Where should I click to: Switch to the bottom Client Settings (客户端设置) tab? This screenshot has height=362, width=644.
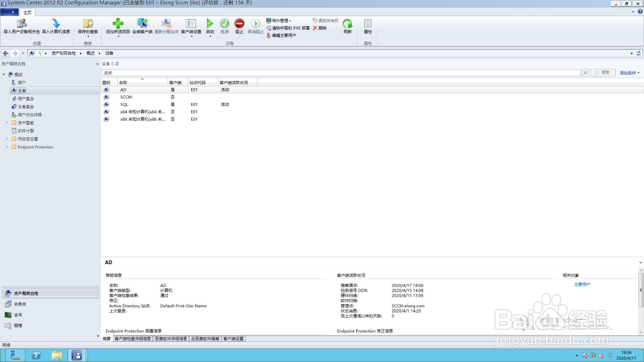(x=233, y=339)
